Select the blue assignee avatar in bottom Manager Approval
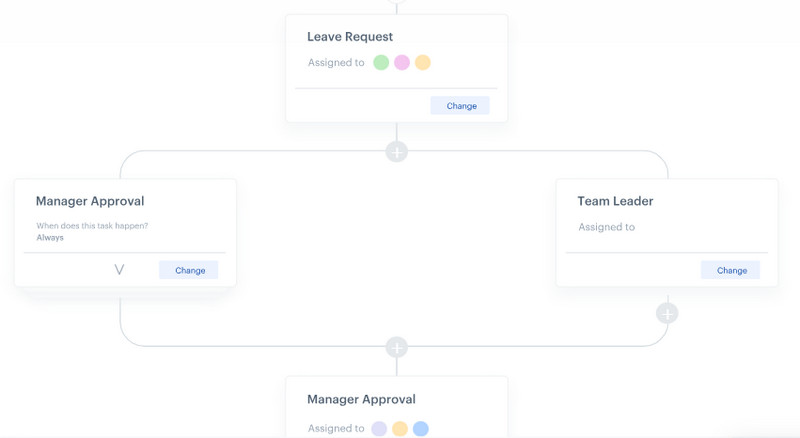The width and height of the screenshot is (800, 438). tap(421, 429)
